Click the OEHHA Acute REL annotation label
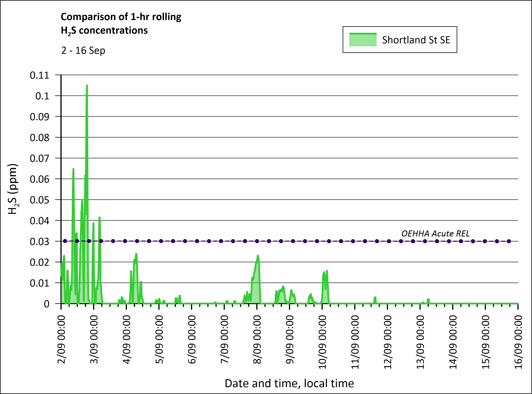 pos(435,234)
